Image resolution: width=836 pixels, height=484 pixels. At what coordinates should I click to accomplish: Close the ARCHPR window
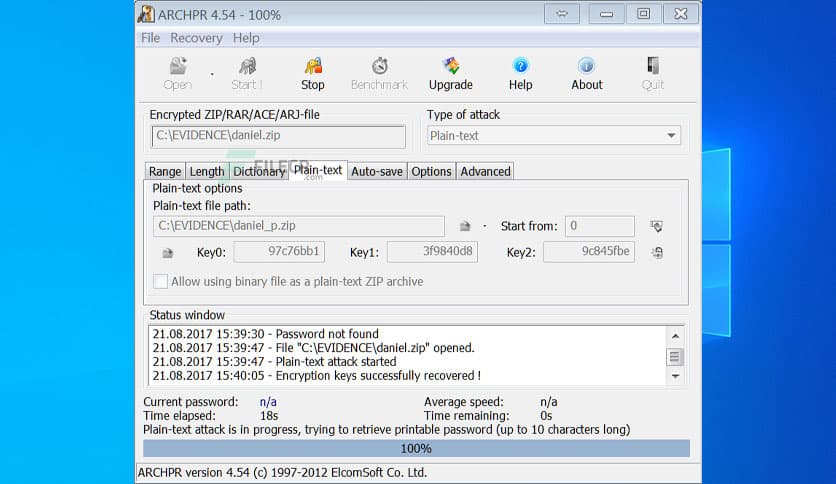[x=681, y=14]
